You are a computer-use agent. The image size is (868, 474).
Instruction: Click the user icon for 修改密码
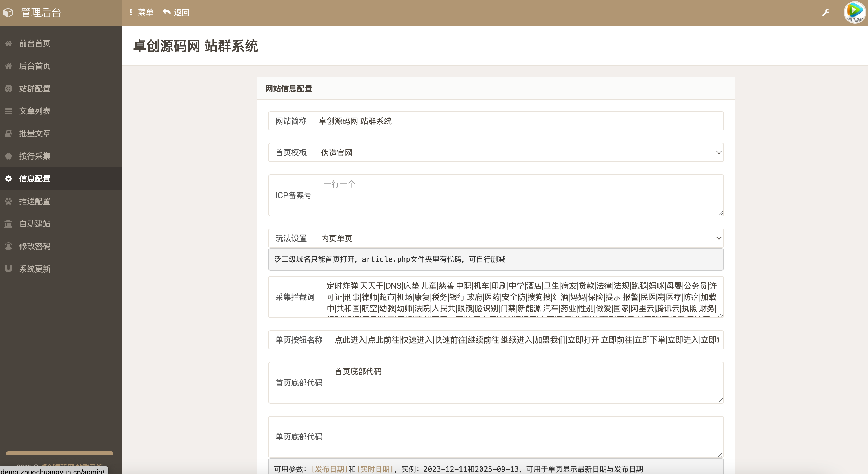[x=8, y=246]
